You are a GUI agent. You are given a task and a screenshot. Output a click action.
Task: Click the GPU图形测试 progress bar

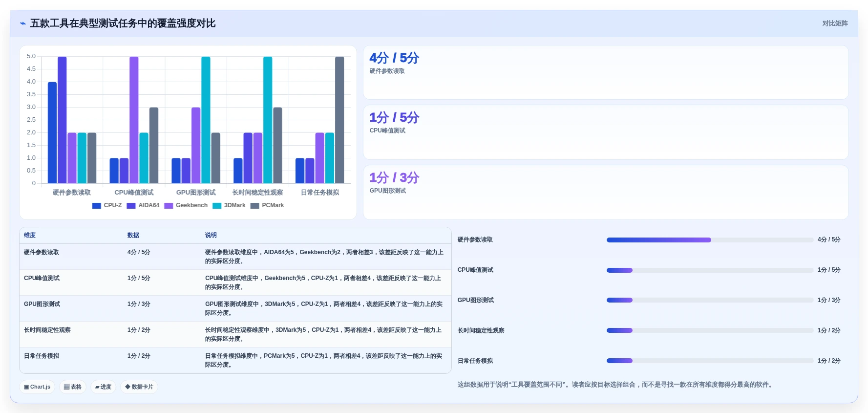pyautogui.click(x=710, y=300)
